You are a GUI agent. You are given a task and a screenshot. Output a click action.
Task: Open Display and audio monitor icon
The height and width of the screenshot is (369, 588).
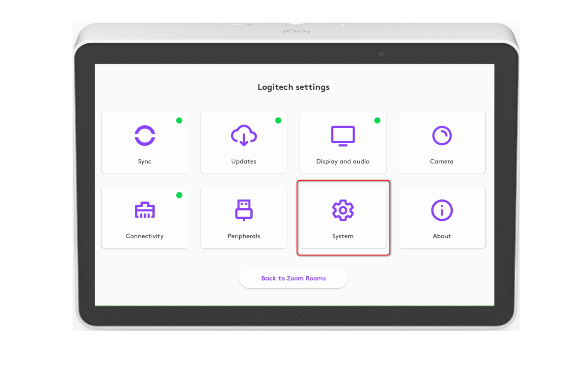(x=343, y=136)
